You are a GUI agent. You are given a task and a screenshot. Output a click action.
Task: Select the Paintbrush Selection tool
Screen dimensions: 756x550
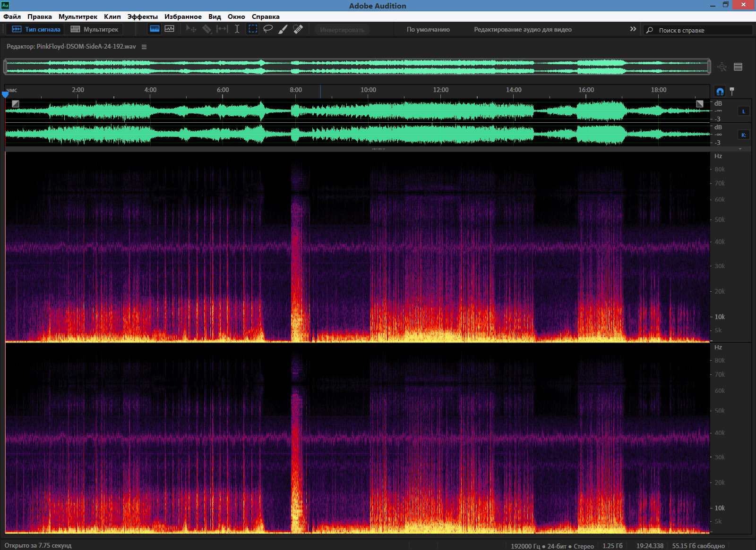283,29
